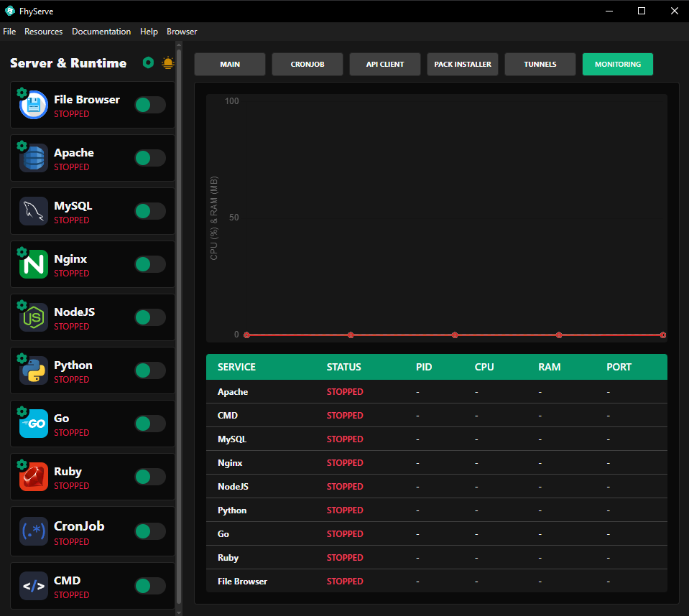Open Go settings gear
689x616 pixels.
[22, 411]
